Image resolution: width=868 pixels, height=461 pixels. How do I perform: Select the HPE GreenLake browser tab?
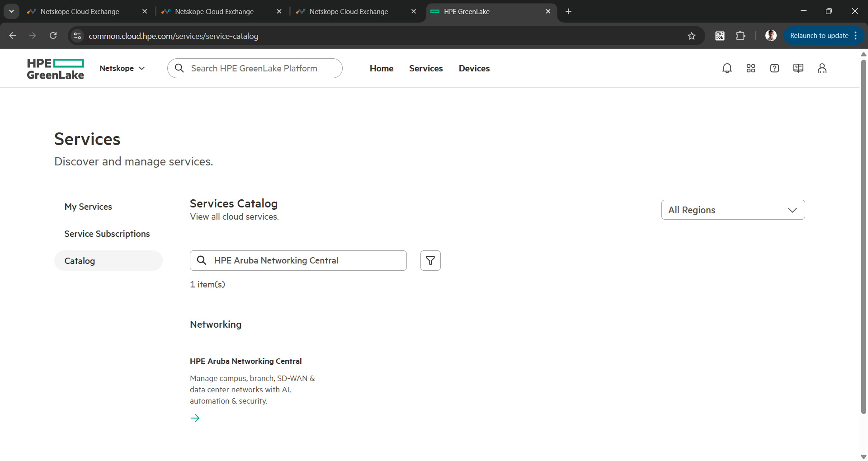coord(491,11)
